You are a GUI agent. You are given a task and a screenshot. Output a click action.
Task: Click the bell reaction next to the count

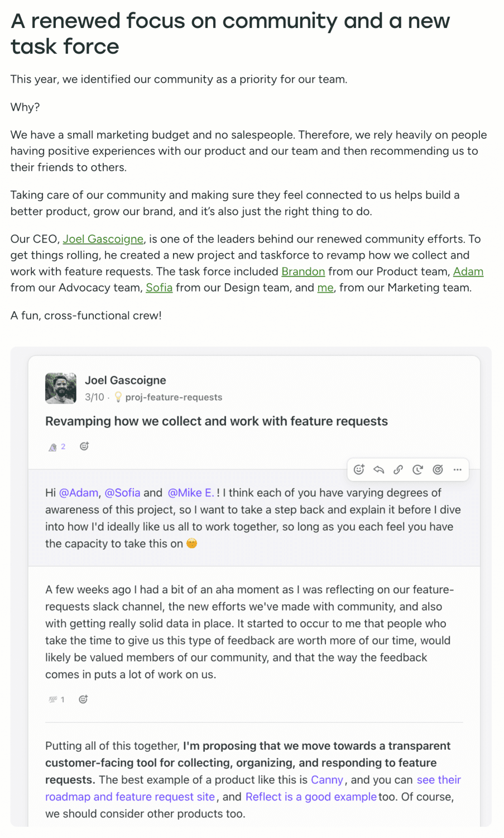tap(53, 446)
